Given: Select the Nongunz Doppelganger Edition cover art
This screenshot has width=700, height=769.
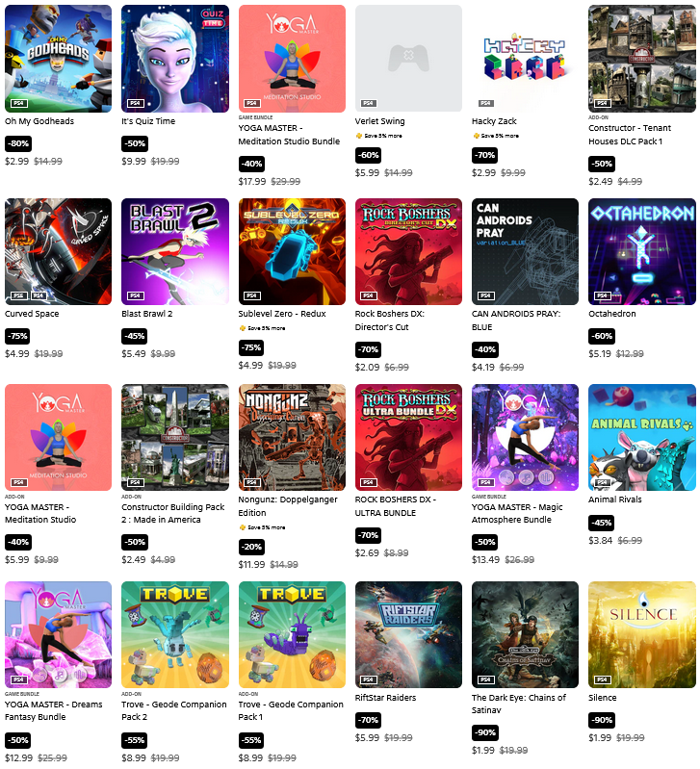Looking at the screenshot, I should click(x=292, y=438).
